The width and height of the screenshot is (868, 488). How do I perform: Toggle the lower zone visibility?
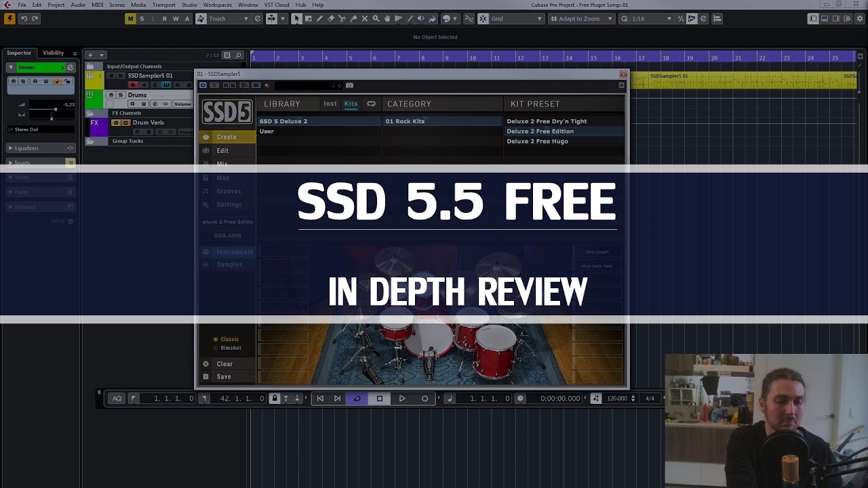coord(825,18)
